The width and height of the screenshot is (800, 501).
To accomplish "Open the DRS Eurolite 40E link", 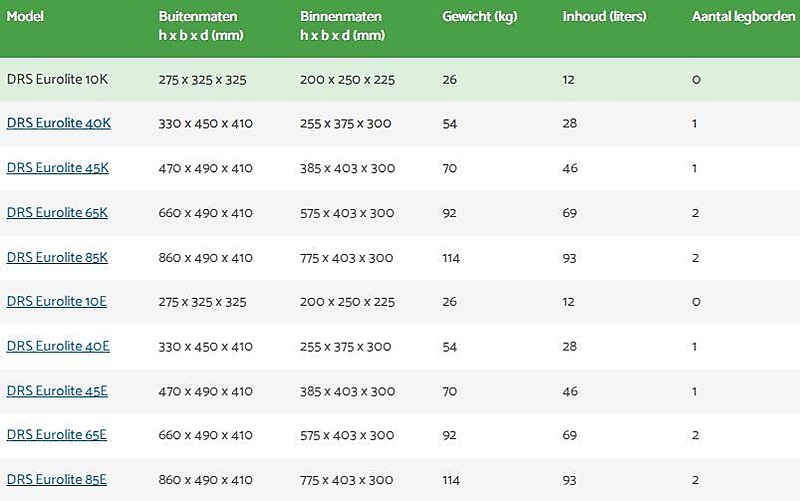I will 58,346.
